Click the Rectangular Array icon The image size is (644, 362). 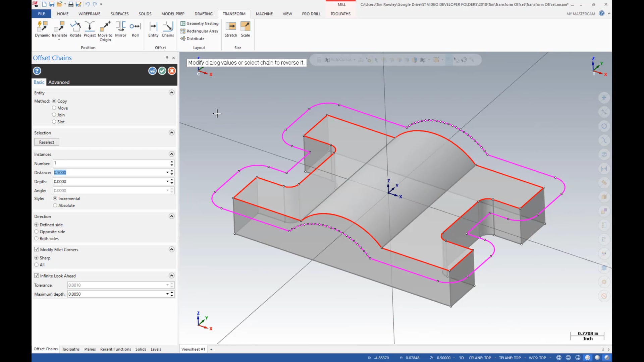click(183, 31)
